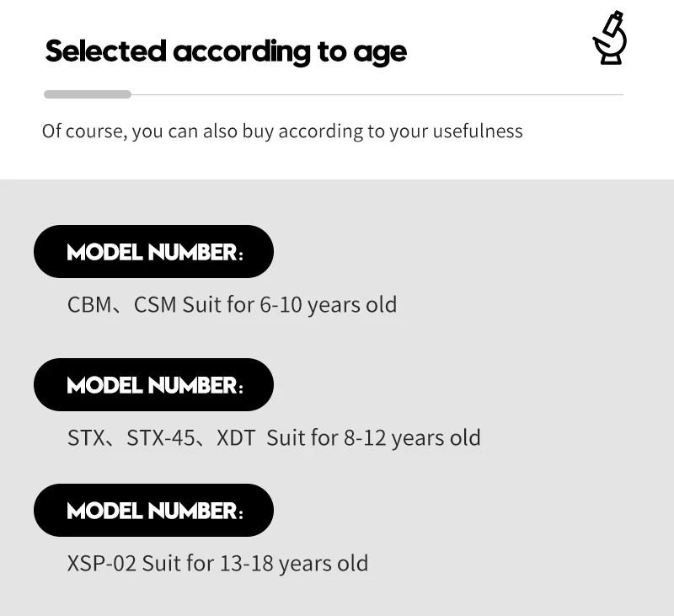Screen dimensions: 674x616
Task: Click the 'Suit for 13-18 years old' text
Action: (255, 564)
